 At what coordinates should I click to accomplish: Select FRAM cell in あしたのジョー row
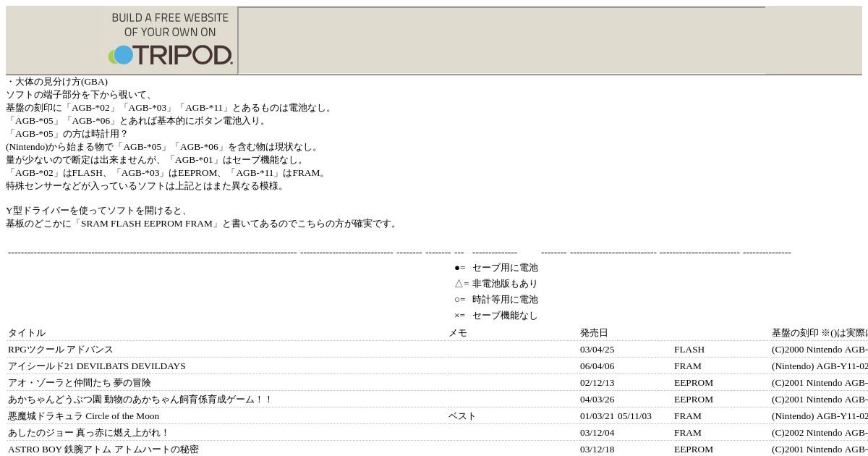[x=688, y=433]
